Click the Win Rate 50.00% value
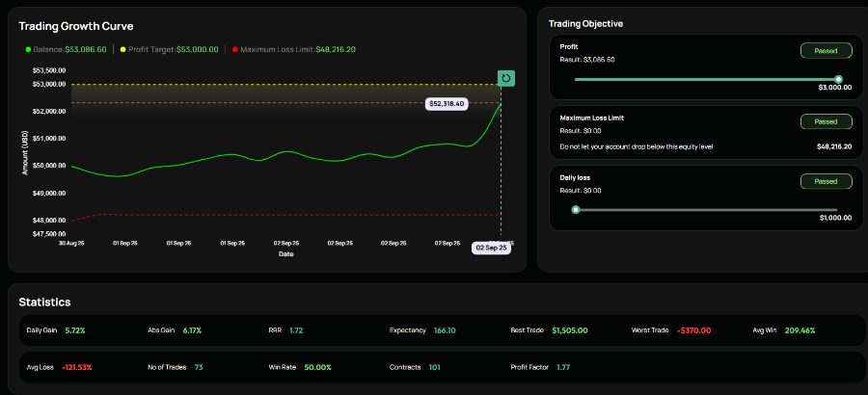This screenshot has height=395, width=868. pos(317,367)
